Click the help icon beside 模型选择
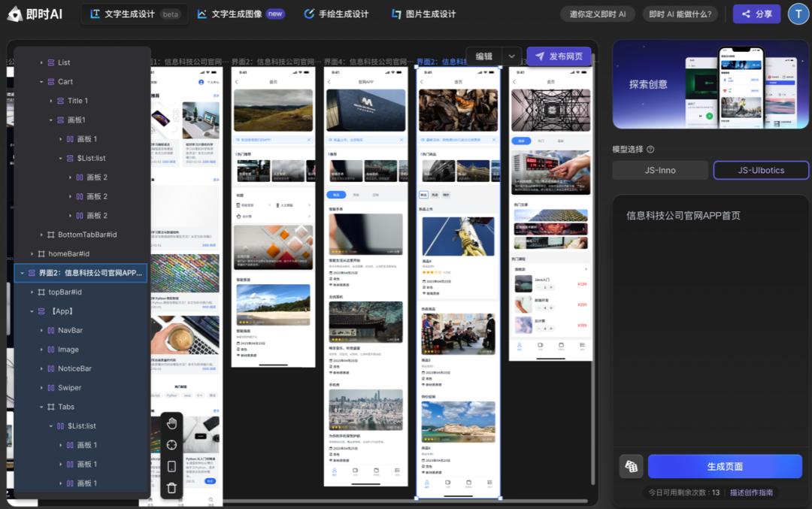Screen dimensions: 812x509 tap(650, 150)
